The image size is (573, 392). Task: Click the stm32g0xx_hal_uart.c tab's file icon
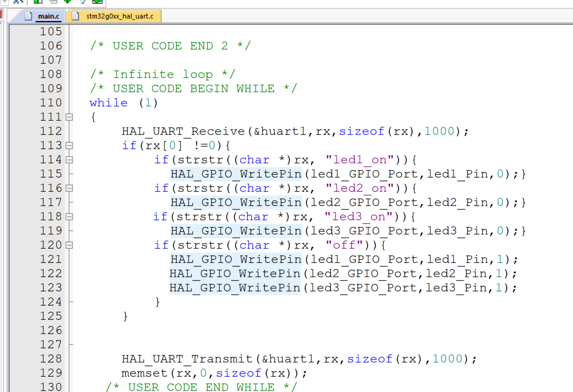tap(75, 16)
